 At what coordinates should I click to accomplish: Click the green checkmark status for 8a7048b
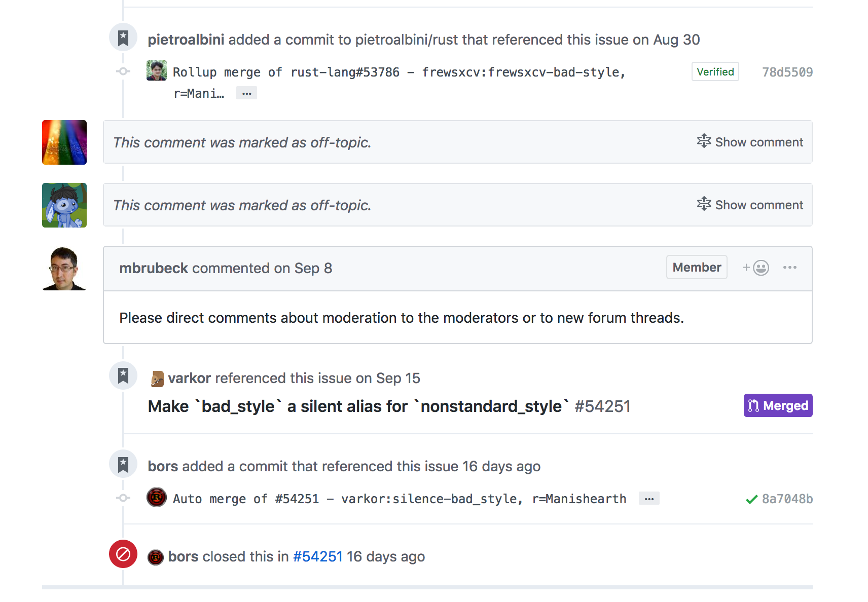pos(752,499)
